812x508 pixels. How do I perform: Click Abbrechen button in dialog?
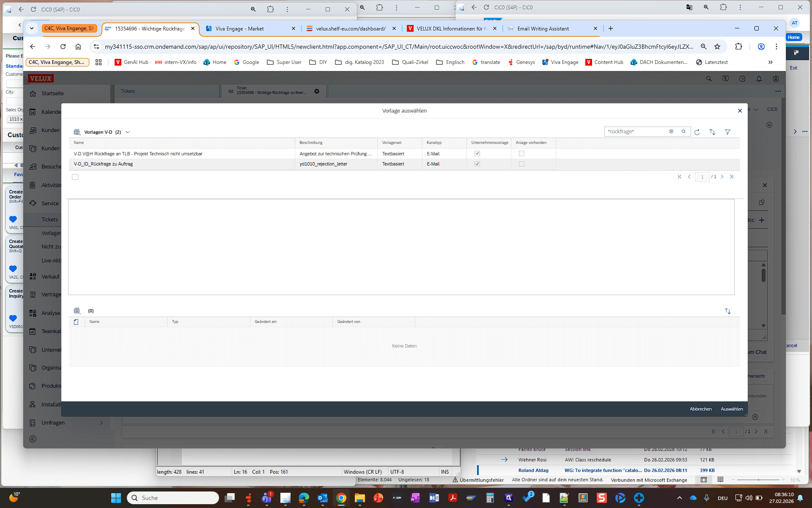pos(701,409)
